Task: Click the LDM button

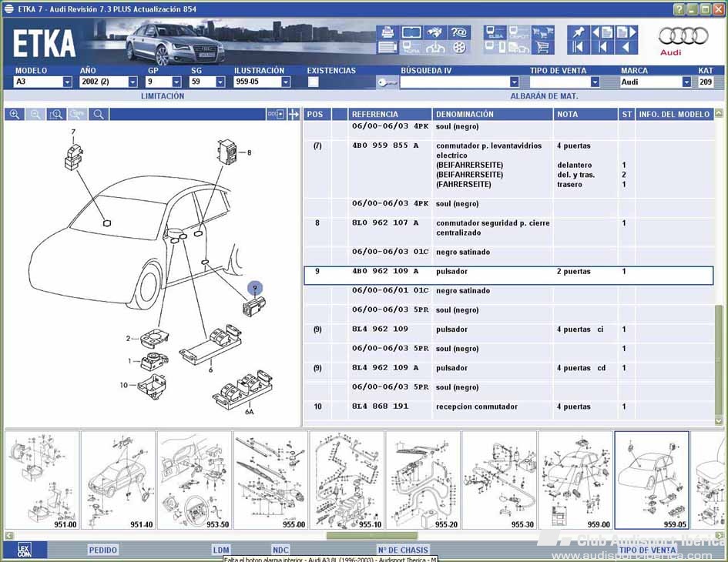Action: tap(221, 550)
